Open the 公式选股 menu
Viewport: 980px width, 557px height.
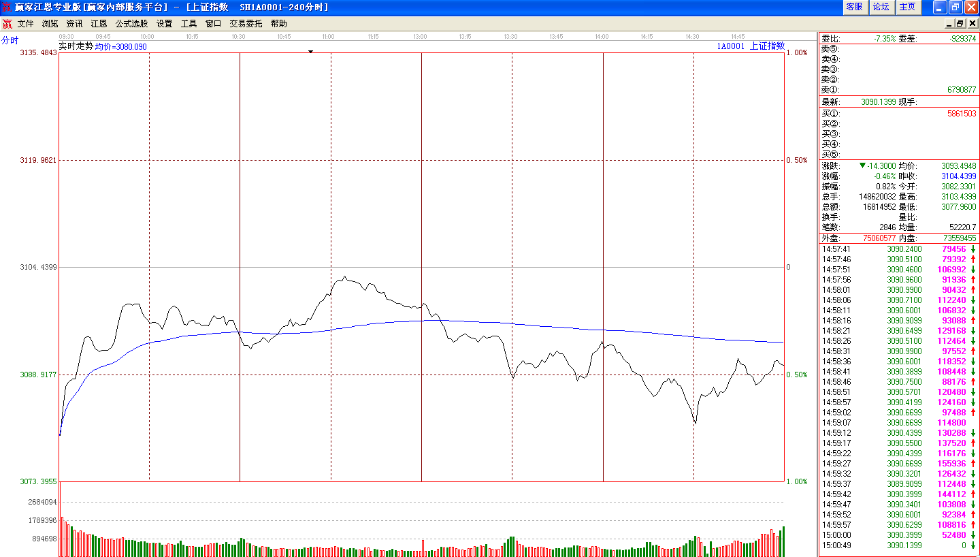(131, 23)
